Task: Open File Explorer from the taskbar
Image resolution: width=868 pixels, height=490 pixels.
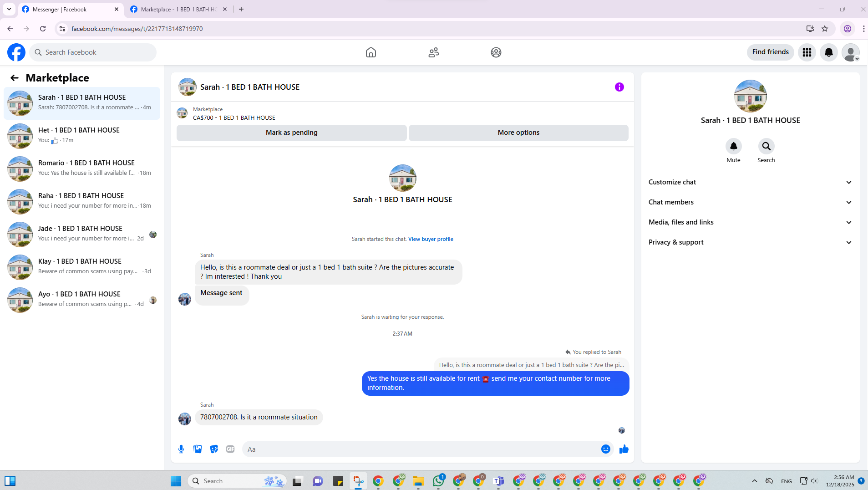Action: coord(418,481)
